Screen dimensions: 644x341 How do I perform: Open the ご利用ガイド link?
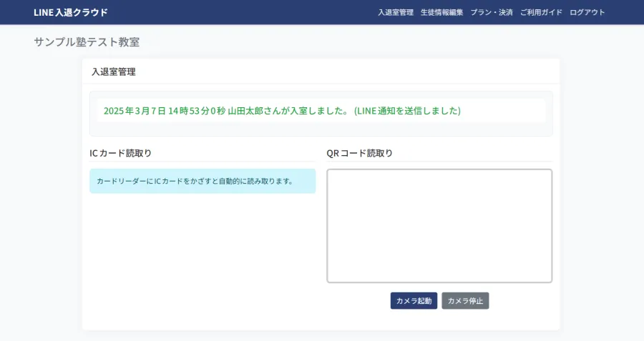tap(541, 12)
